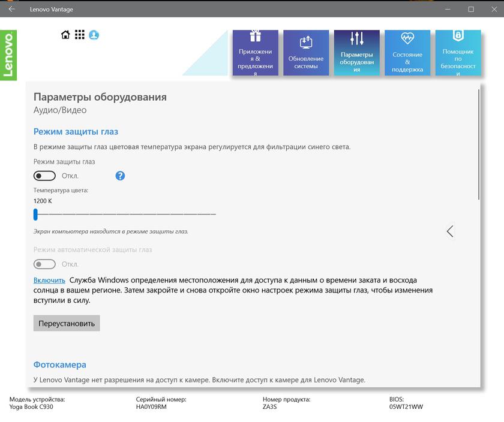Expand the side panel chevron arrow
This screenshot has height=422, width=504.
450,231
